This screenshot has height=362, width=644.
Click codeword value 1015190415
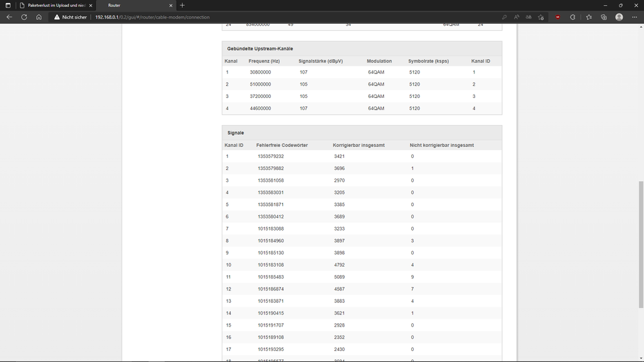pos(271,313)
